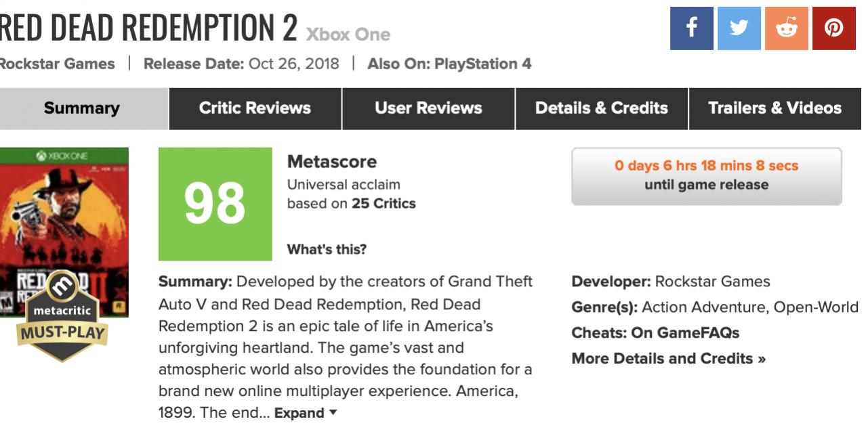Open the Critic Reviews tab
The height and width of the screenshot is (438, 868).
[x=255, y=108]
